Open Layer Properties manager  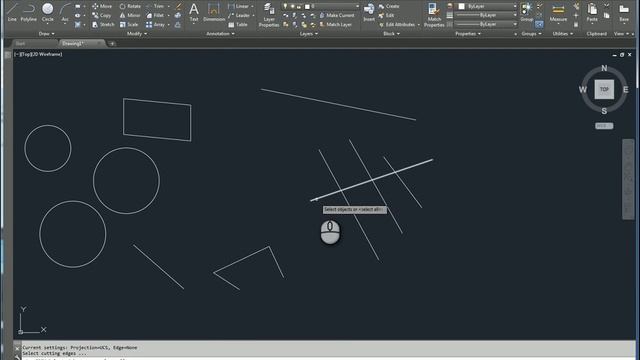pos(269,15)
